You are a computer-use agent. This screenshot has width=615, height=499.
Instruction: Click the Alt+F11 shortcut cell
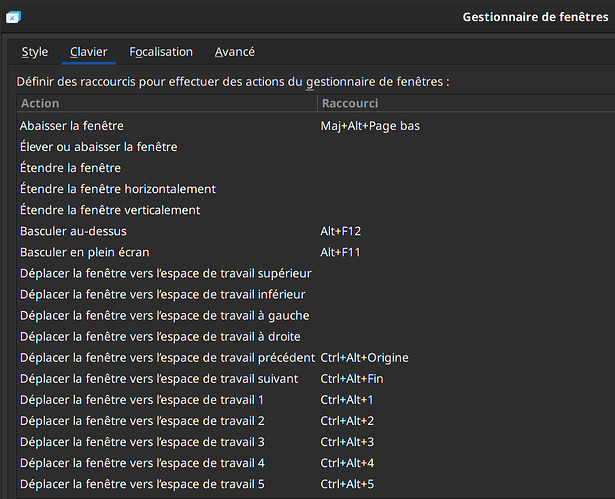[341, 252]
